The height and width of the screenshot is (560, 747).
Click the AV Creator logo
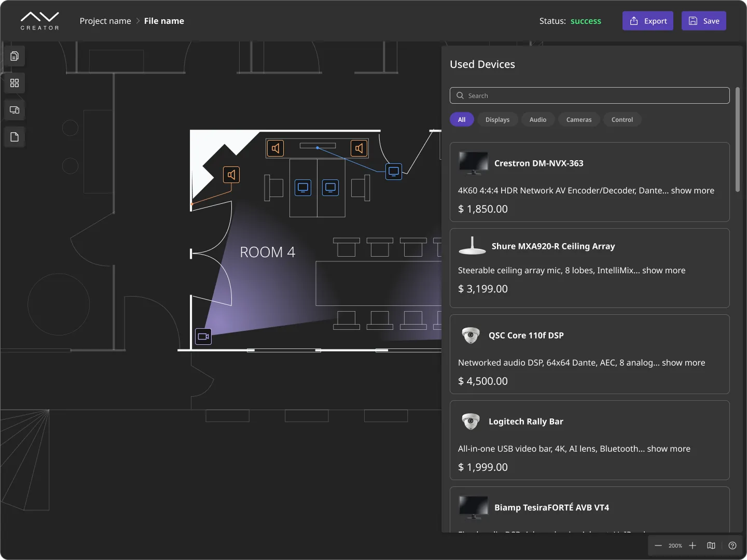point(40,21)
